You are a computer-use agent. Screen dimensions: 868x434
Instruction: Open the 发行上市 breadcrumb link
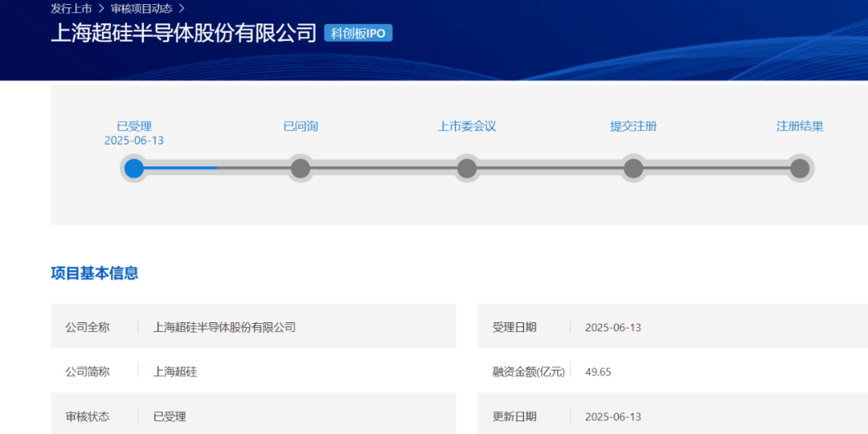(x=72, y=9)
